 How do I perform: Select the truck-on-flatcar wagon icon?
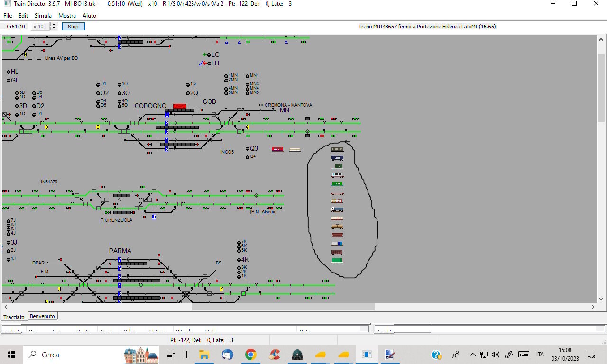(x=337, y=209)
